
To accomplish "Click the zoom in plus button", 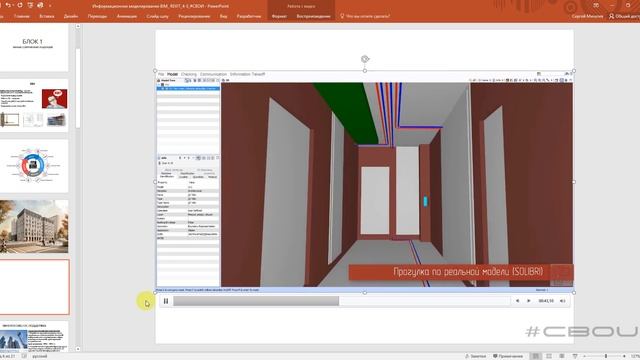I will point(624,356).
